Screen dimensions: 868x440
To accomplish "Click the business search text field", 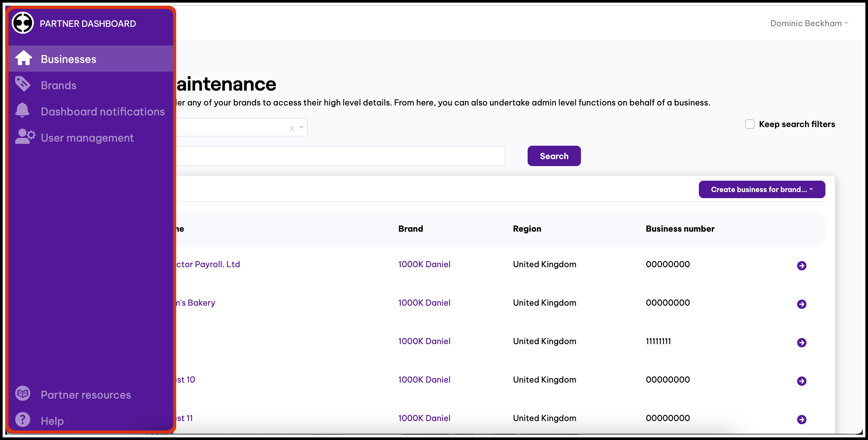I will coord(340,156).
